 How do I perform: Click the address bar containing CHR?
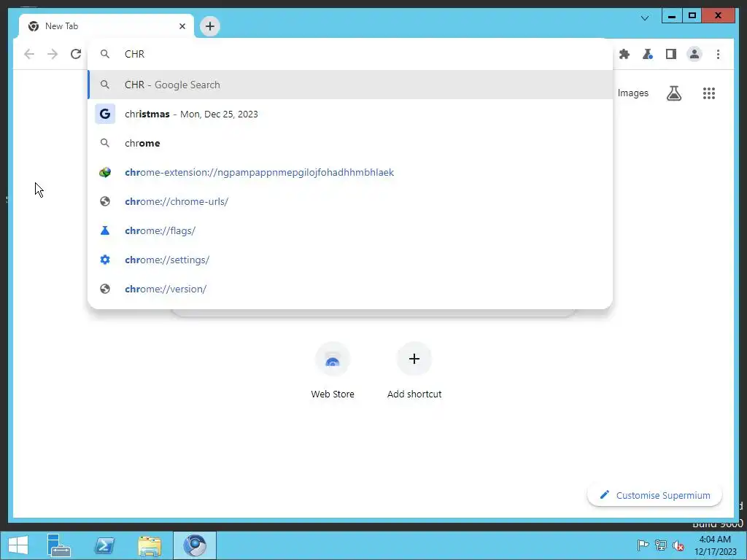tap(350, 54)
